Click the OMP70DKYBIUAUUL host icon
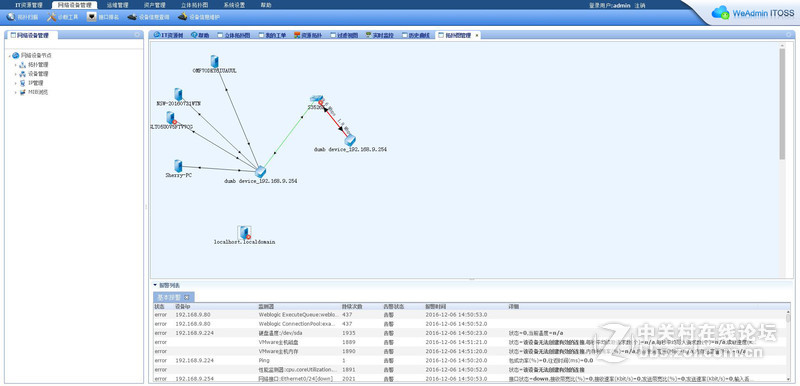The height and width of the screenshot is (386, 800). click(x=214, y=61)
